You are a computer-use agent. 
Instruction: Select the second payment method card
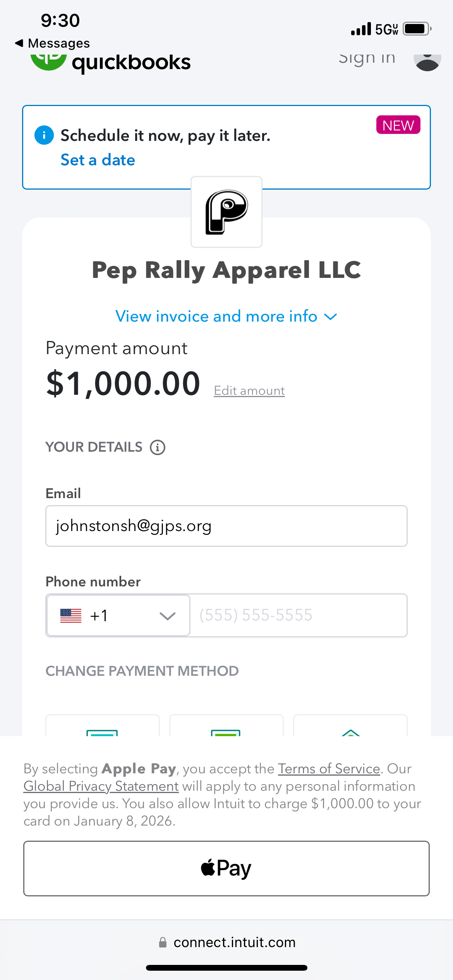coord(226,726)
